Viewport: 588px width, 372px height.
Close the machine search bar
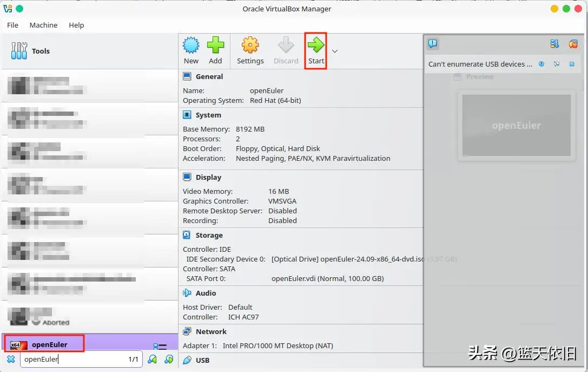point(11,359)
